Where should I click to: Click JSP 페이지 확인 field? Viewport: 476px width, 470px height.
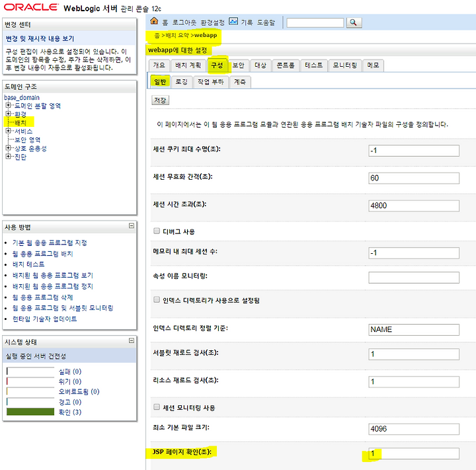tap(414, 453)
